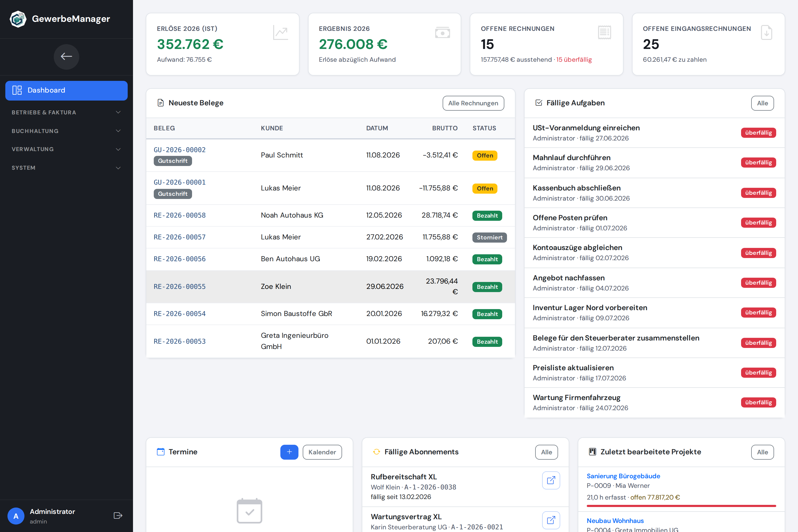Expand the System menu section
Viewport: 798px width, 532px height.
point(66,168)
